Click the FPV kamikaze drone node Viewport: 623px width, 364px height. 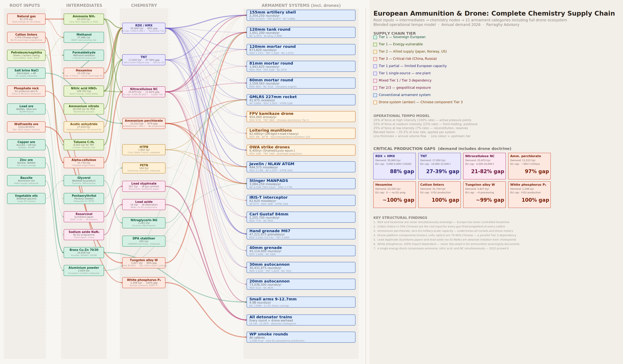pyautogui.click(x=301, y=116)
